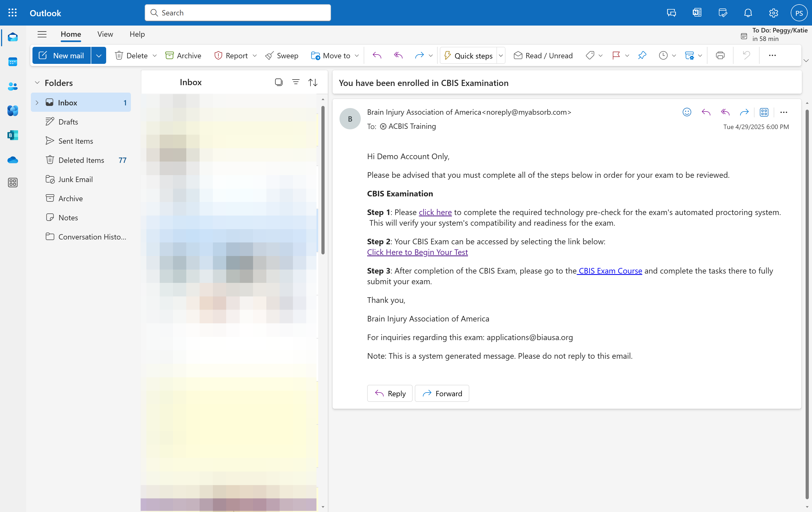
Task: Open the Teams chat icon in header
Action: (x=671, y=13)
